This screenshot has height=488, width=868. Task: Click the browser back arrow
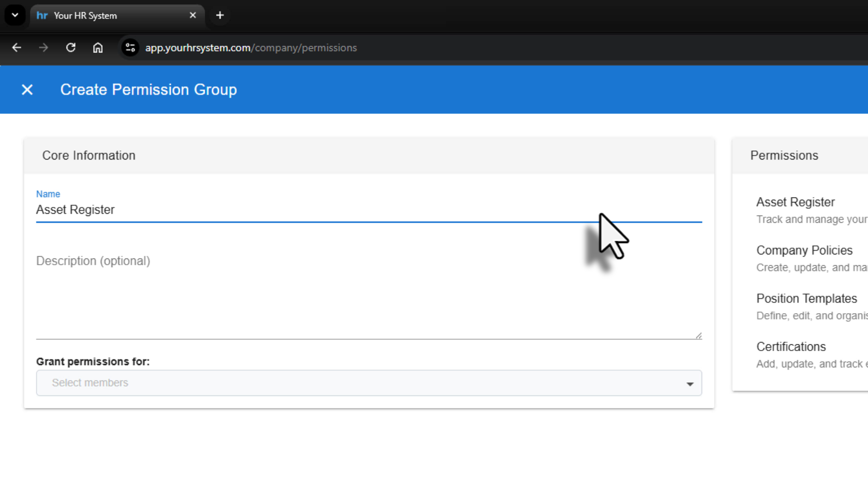17,47
